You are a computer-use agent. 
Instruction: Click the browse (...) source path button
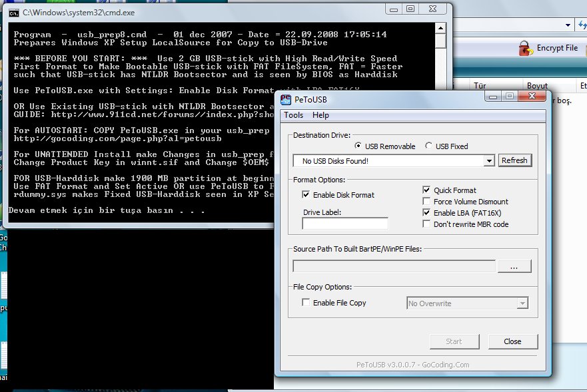click(x=514, y=266)
